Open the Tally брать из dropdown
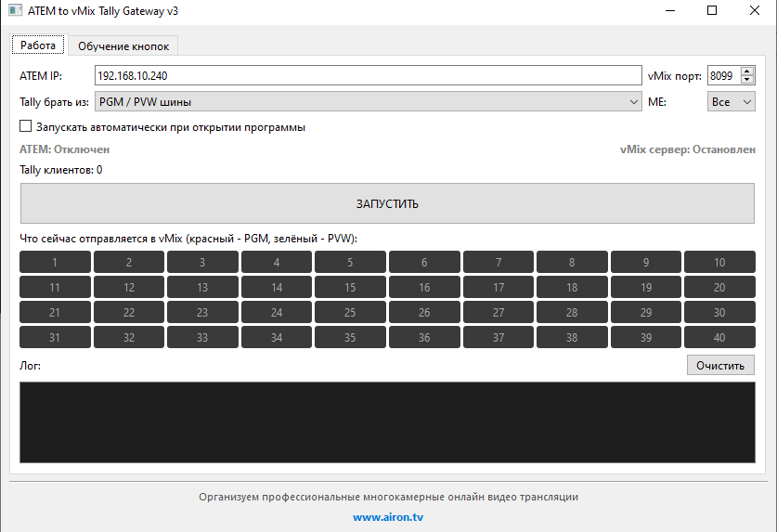Viewport: 777px width, 532px height. (x=369, y=101)
